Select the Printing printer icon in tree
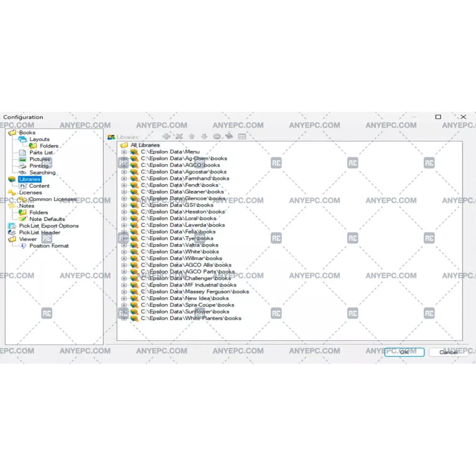Screen dimensions: 476x476 tap(22, 166)
